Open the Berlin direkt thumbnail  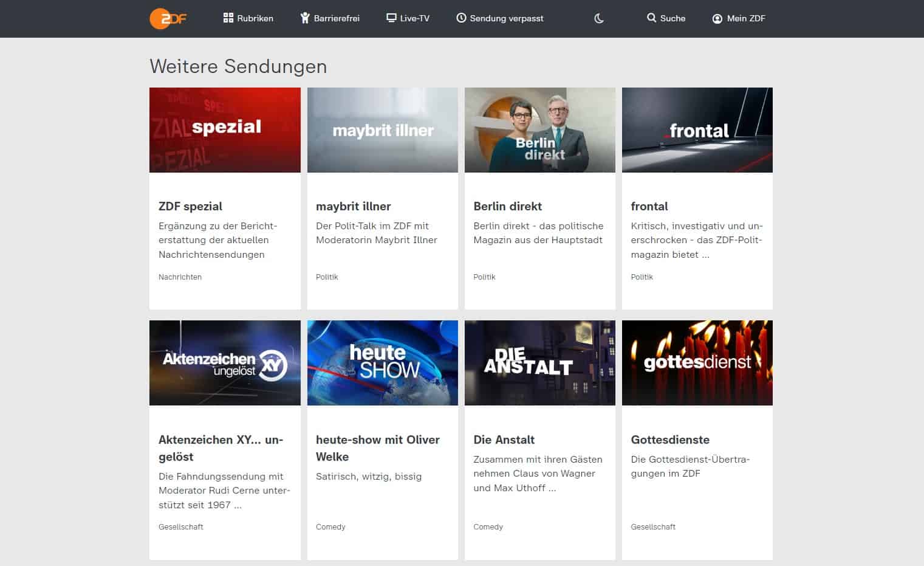pos(540,130)
